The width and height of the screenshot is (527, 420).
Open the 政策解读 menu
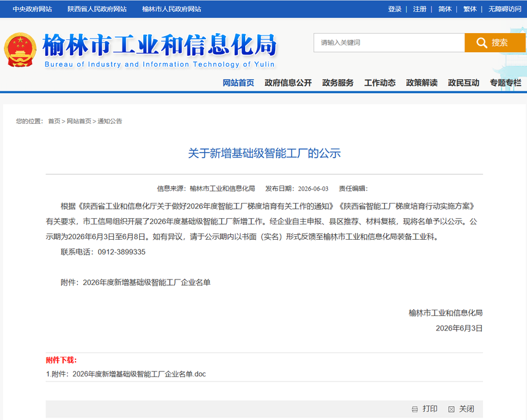[422, 83]
